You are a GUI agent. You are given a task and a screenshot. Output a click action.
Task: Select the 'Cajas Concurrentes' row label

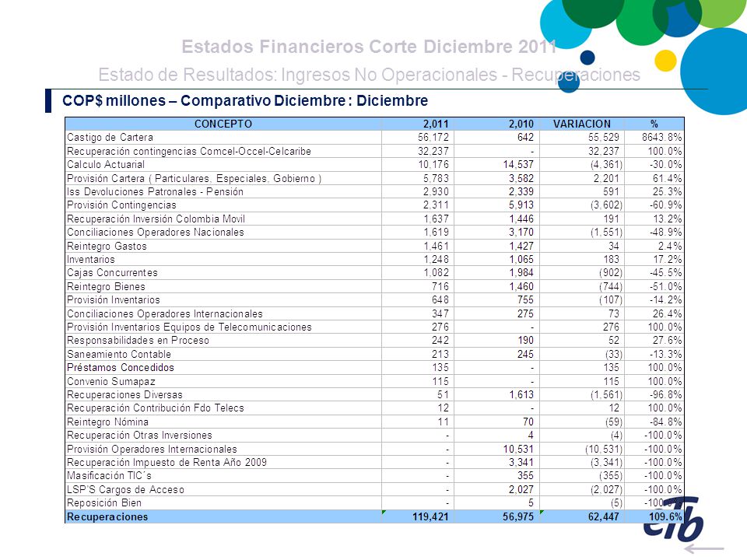tap(112, 273)
